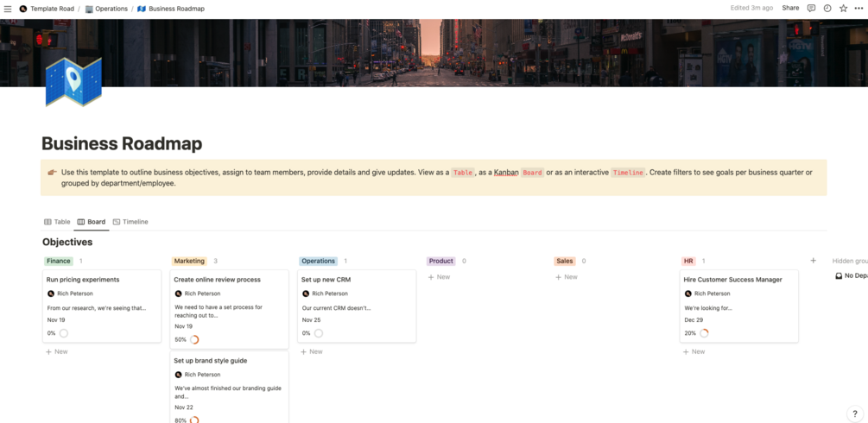This screenshot has height=423, width=868.
Task: Click the Table code tag in callout
Action: 463,172
